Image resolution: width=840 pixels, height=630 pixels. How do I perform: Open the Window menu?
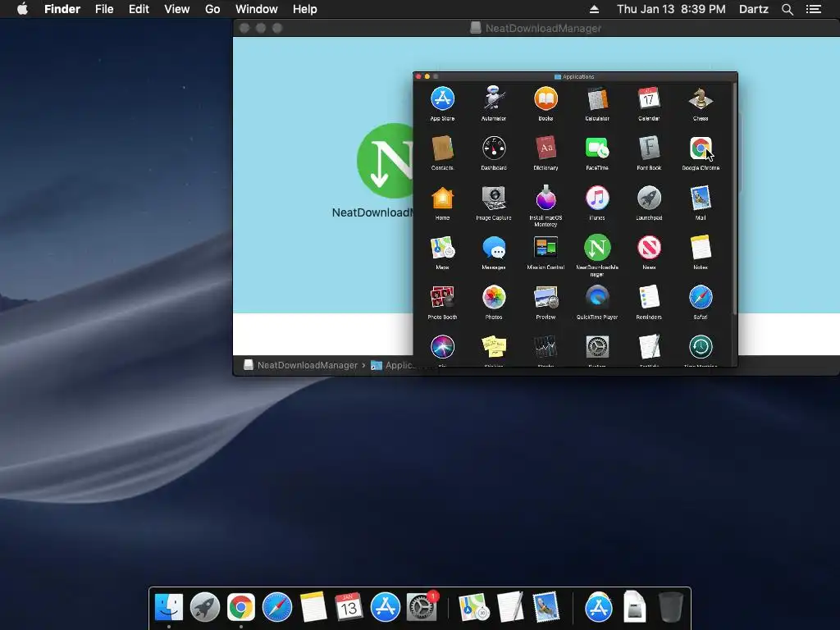tap(257, 9)
